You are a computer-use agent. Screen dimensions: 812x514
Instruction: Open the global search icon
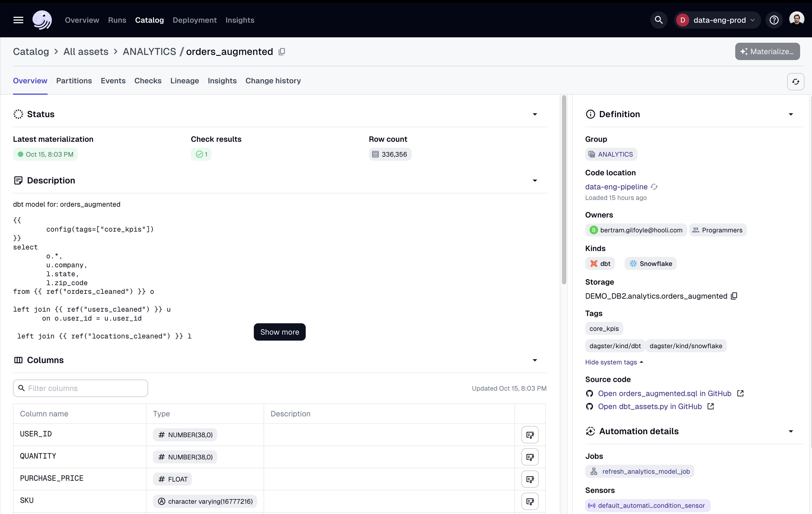[x=658, y=20]
